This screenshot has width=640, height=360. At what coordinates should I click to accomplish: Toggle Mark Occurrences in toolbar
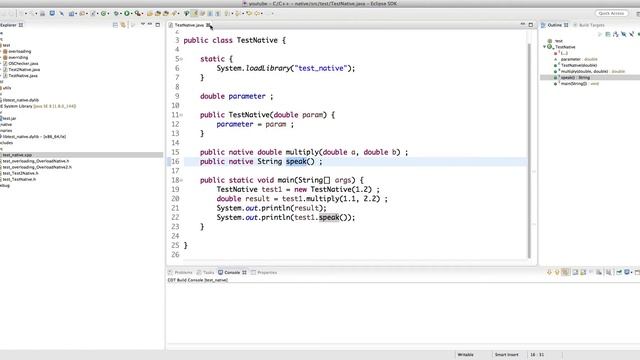click(195, 13)
